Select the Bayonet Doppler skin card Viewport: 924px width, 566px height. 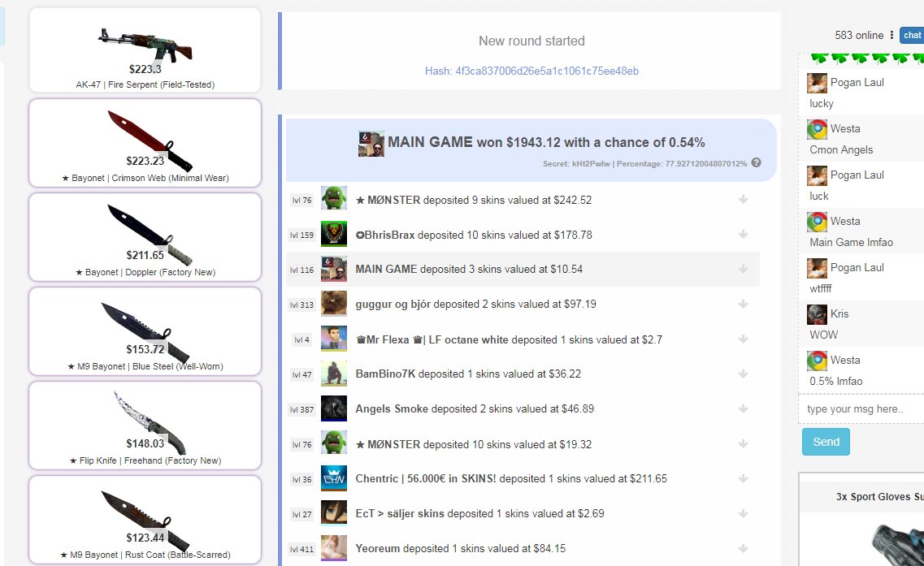coord(145,237)
